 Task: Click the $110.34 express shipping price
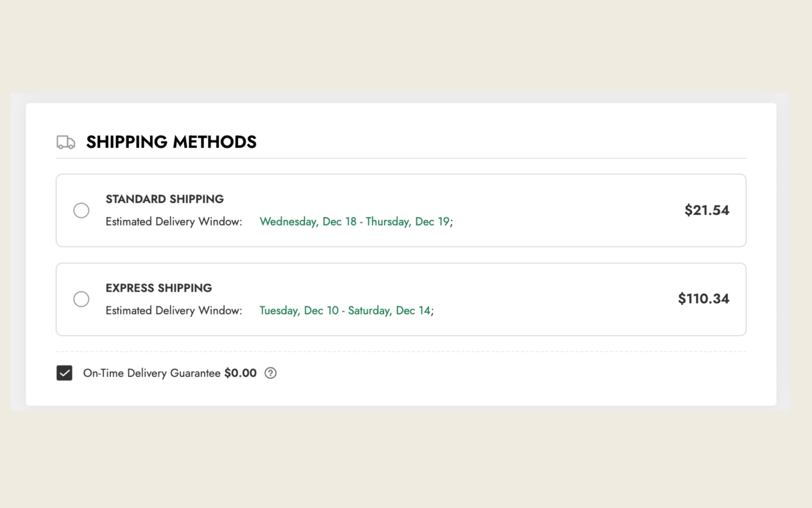click(703, 299)
